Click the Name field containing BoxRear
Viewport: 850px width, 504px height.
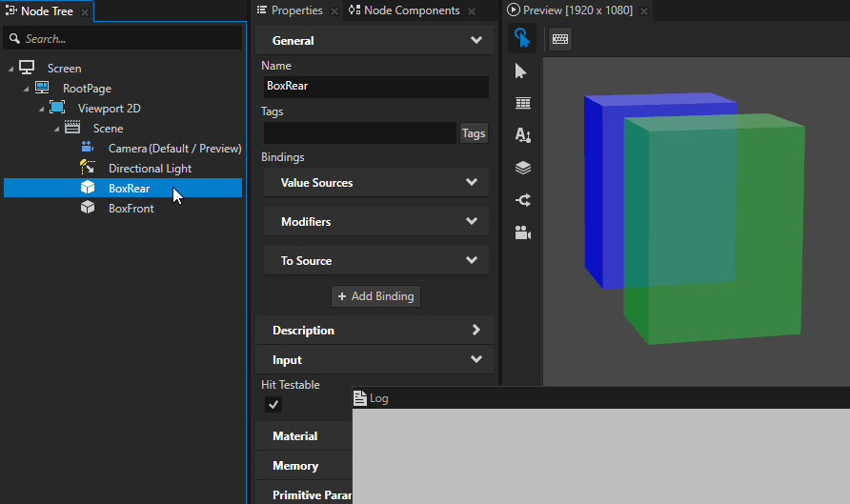(376, 86)
